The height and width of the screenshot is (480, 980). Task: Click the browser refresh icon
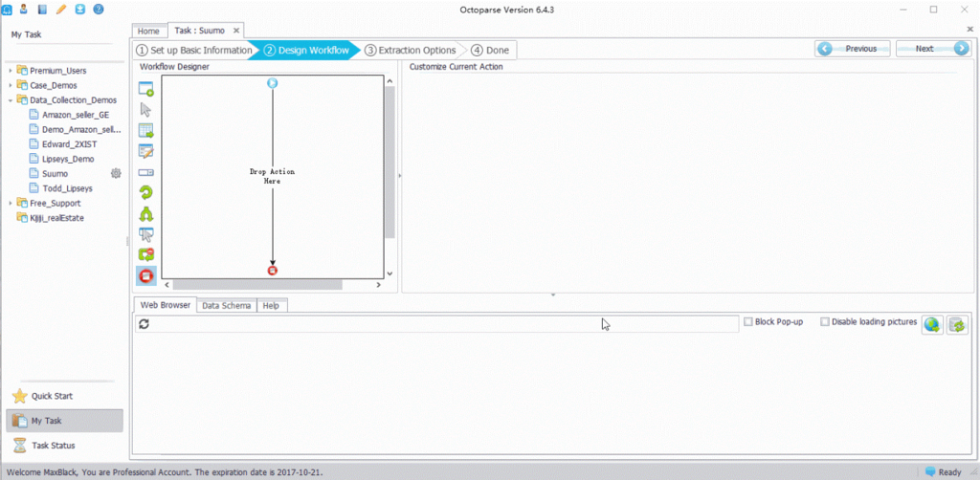(145, 324)
